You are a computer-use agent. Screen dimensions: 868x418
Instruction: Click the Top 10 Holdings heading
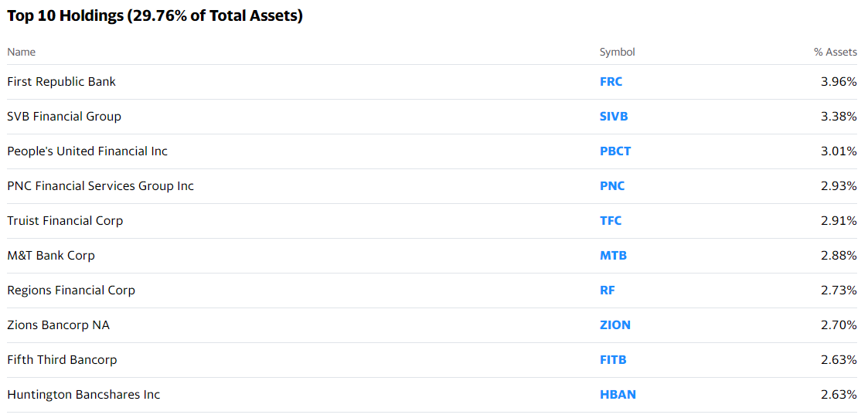(155, 16)
